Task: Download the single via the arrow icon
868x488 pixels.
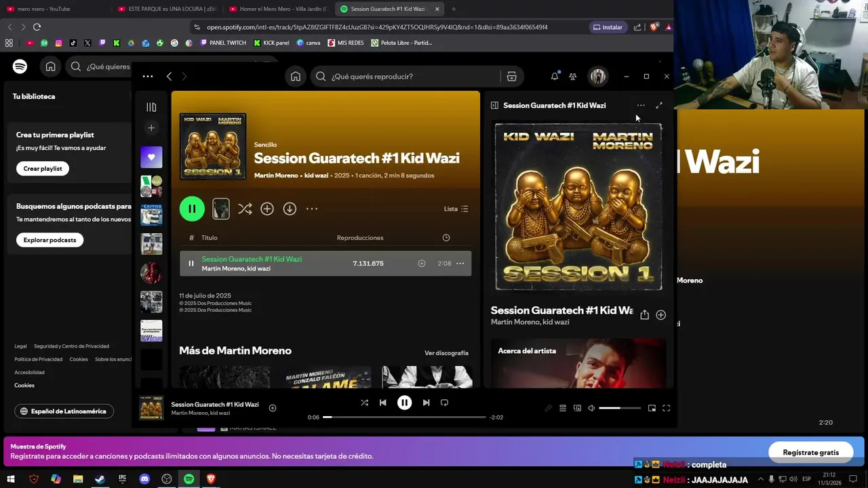Action: tap(290, 209)
